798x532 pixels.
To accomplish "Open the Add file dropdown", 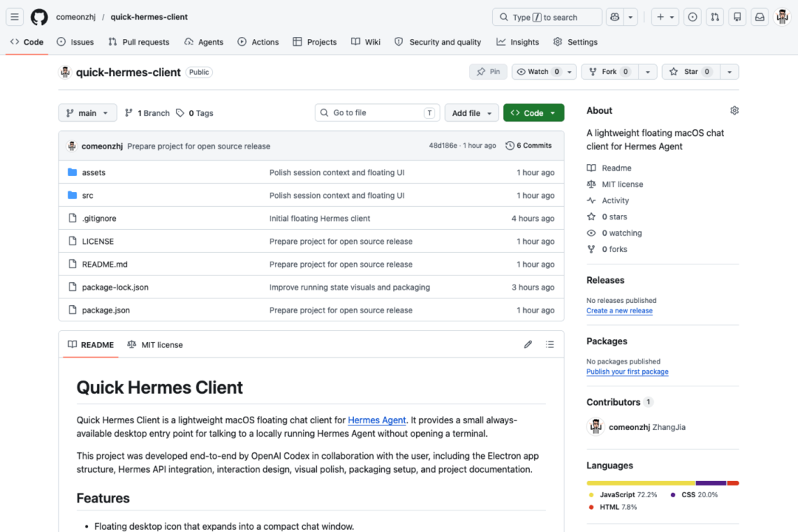I will point(471,113).
